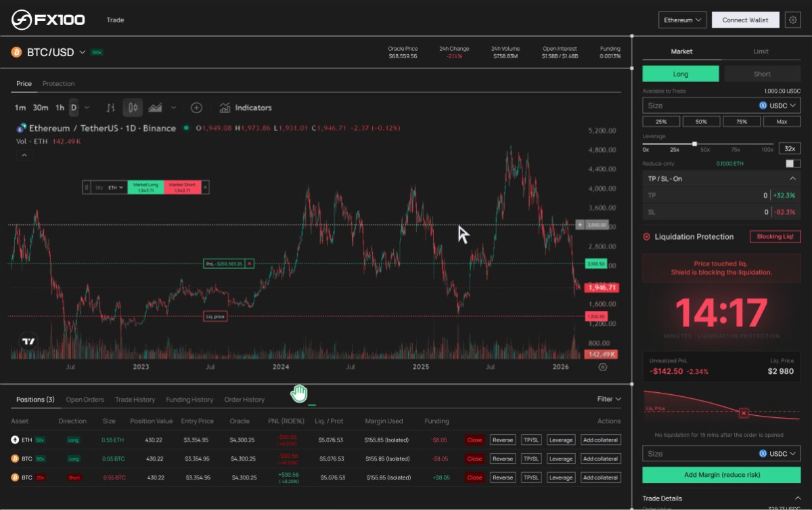Collapse the chart legend with the chevron
The width and height of the screenshot is (812, 510).
(x=24, y=156)
